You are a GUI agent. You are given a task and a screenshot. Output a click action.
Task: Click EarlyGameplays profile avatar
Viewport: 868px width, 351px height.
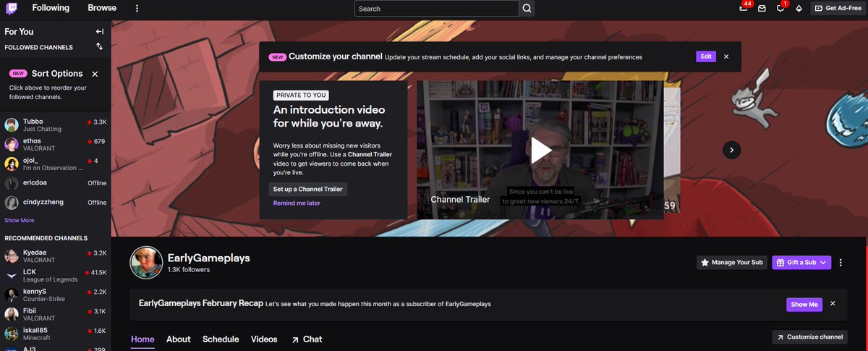click(x=146, y=263)
